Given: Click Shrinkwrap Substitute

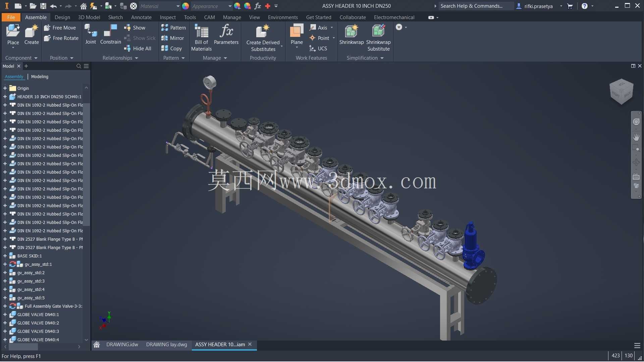Looking at the screenshot, I should 378,38.
